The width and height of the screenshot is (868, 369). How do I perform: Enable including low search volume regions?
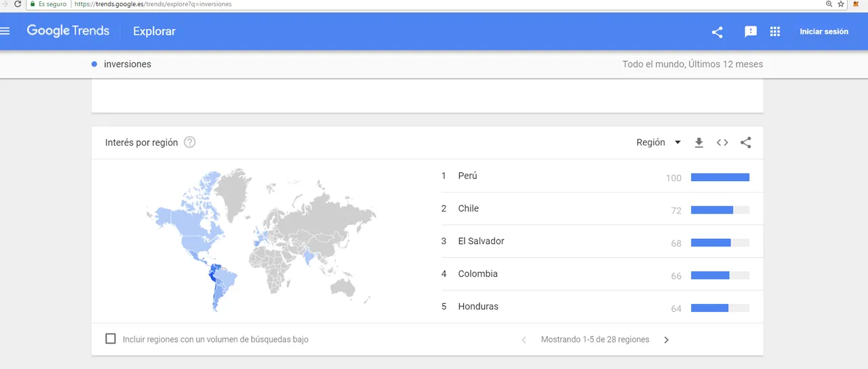[x=111, y=338]
